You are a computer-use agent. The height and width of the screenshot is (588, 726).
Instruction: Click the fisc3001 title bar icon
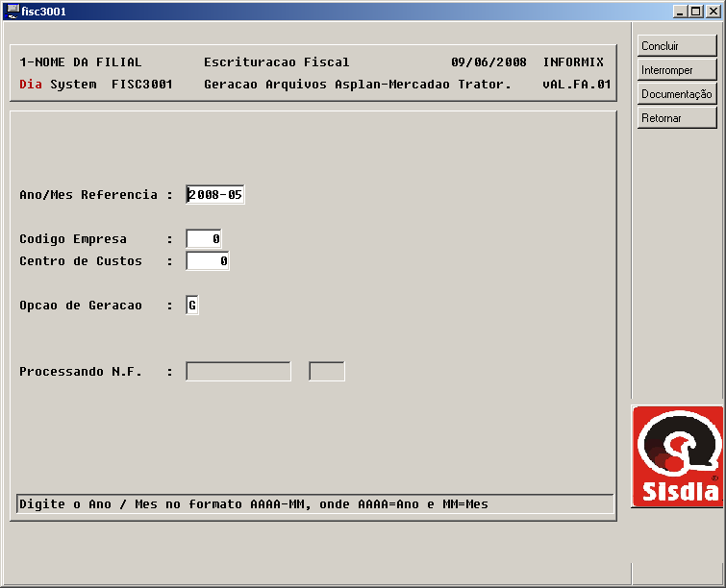13,12
